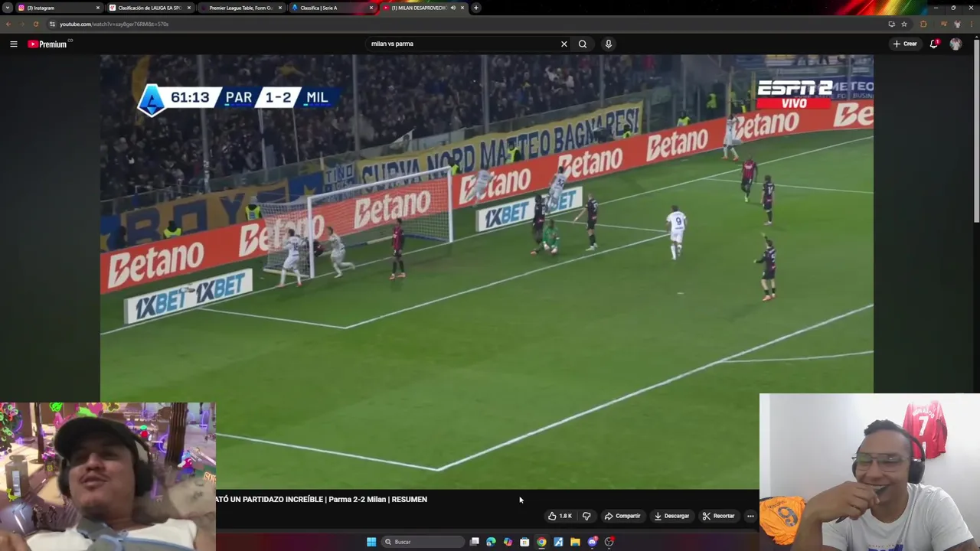The width and height of the screenshot is (980, 551).
Task: Reload the YouTube page
Action: pyautogui.click(x=35, y=24)
